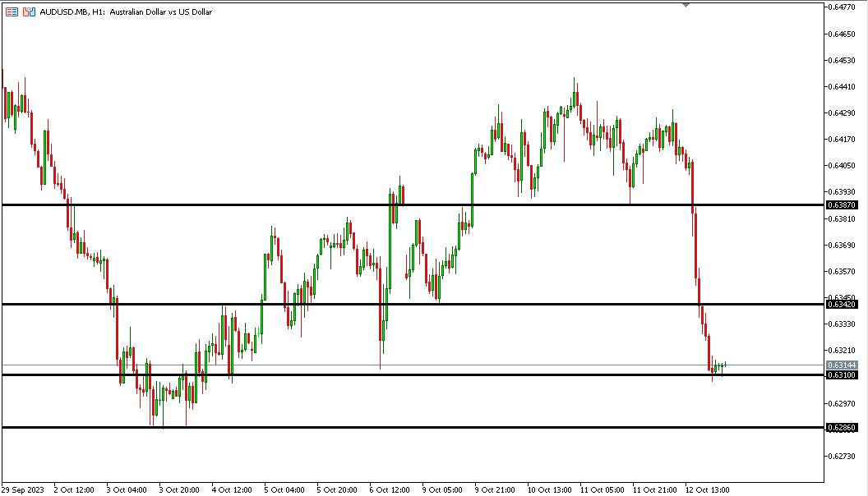Click the 6 Oct 12:00 time label

[390, 490]
